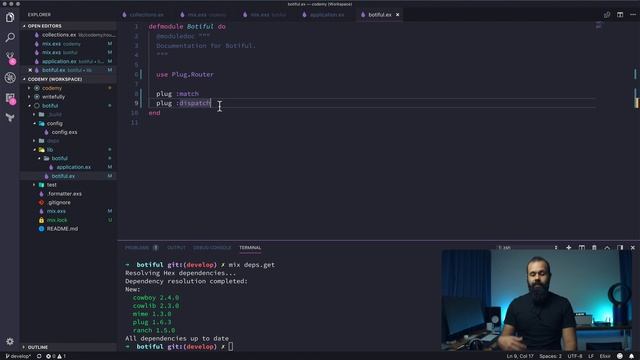The height and width of the screenshot is (360, 640).
Task: Change end of line sequence LF
Action: [591, 356]
